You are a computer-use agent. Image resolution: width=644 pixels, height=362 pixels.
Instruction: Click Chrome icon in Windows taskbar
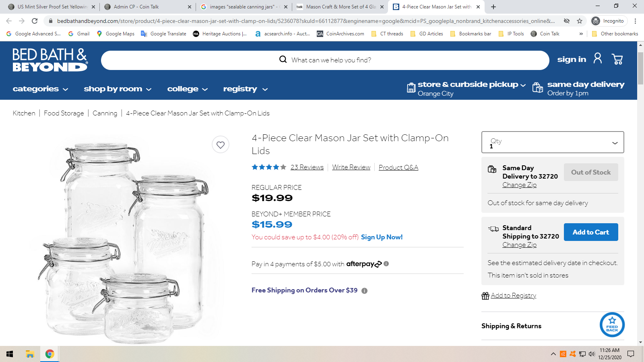[x=50, y=354]
